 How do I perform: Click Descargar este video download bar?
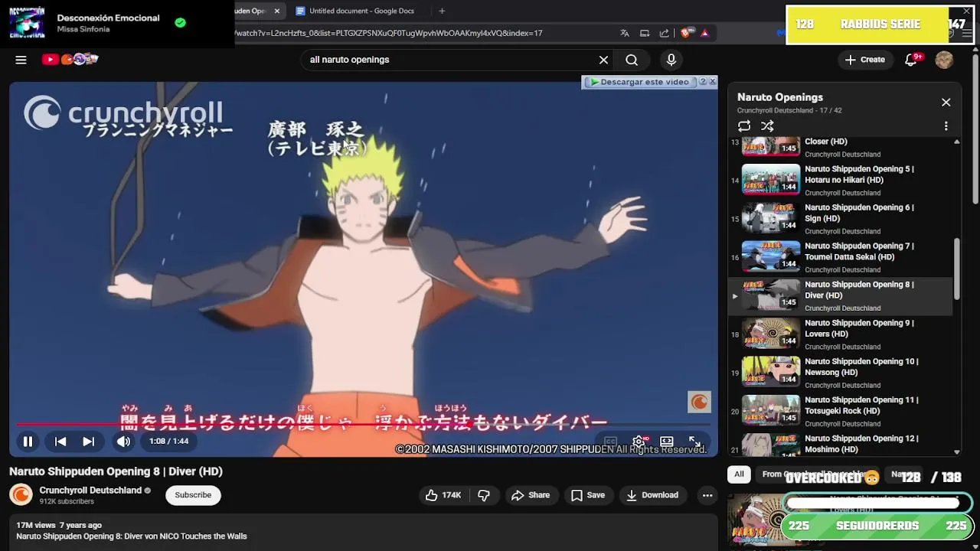[641, 82]
